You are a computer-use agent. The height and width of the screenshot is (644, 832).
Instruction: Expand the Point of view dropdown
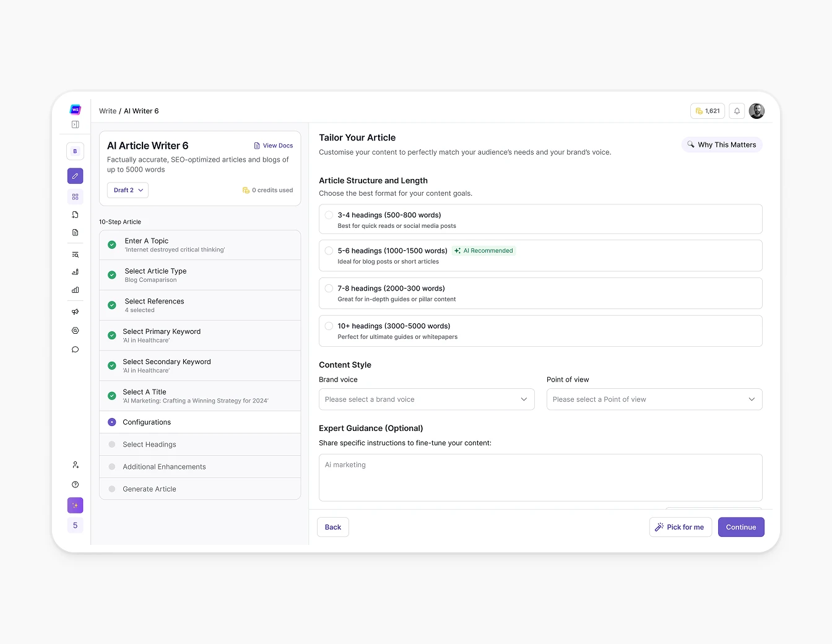[654, 399]
